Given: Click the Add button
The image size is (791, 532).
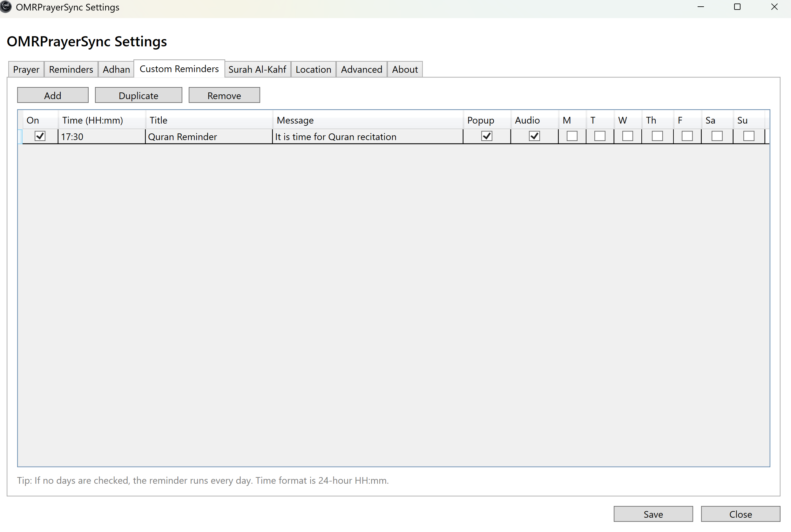Looking at the screenshot, I should [53, 95].
